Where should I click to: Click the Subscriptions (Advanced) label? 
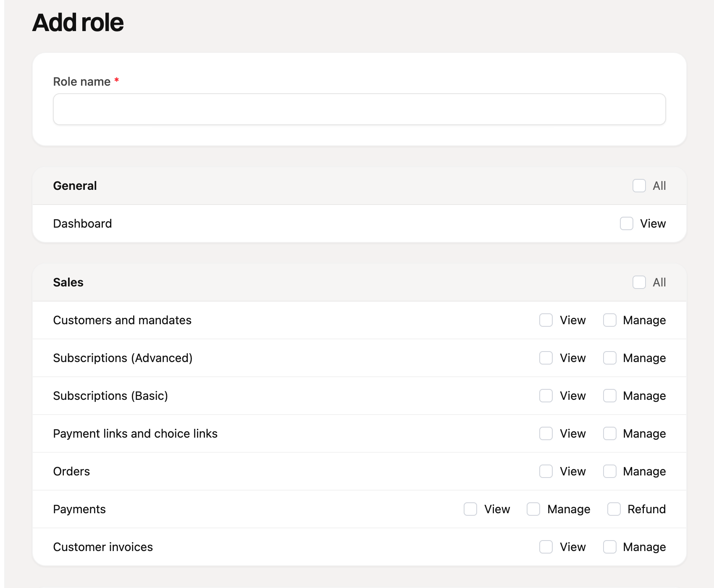coord(123,358)
